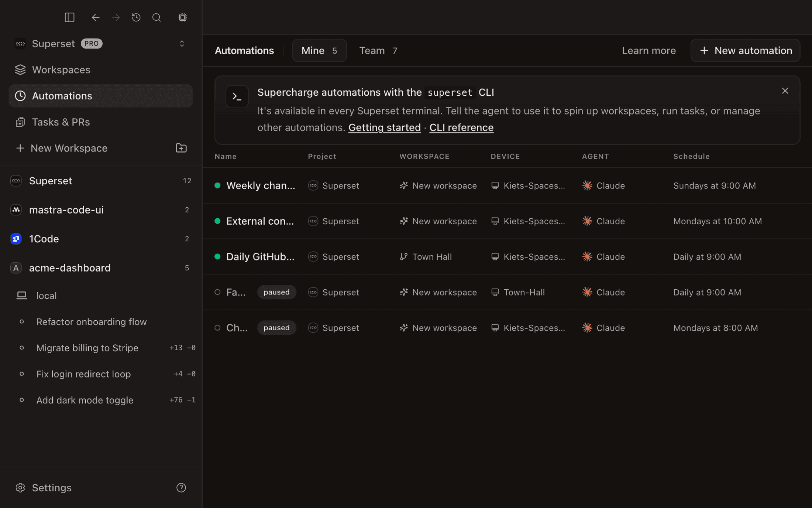
Task: Collapse the acme-dashboard project
Action: (100, 268)
